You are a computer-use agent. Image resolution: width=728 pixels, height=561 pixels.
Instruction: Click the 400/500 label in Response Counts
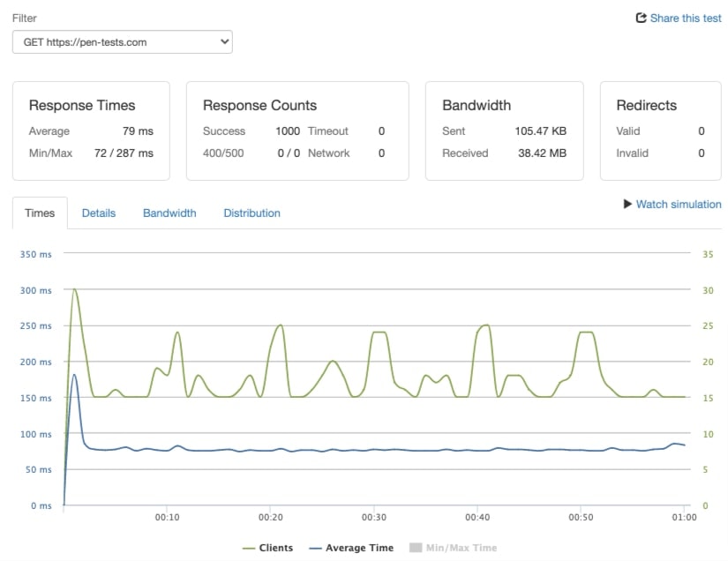(223, 153)
